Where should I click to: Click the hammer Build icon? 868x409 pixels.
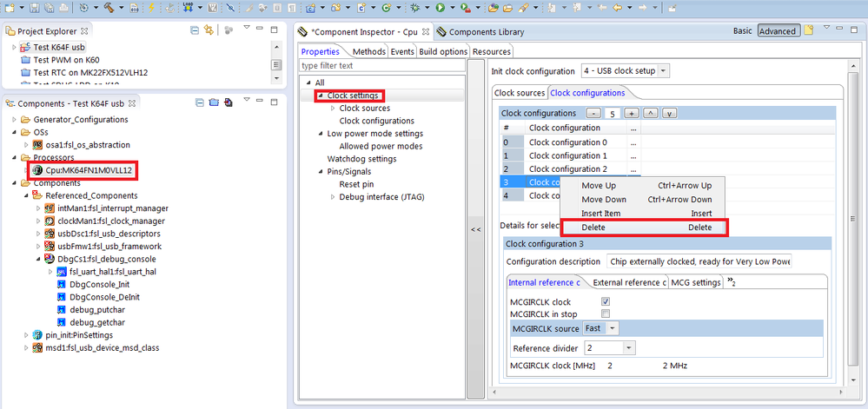[109, 8]
